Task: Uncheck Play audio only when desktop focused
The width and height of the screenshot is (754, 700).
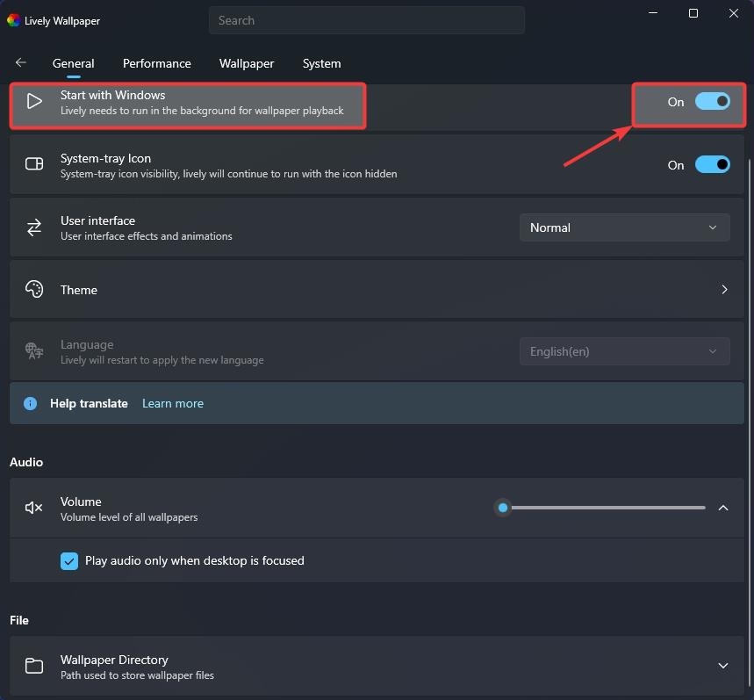Action: (x=69, y=561)
